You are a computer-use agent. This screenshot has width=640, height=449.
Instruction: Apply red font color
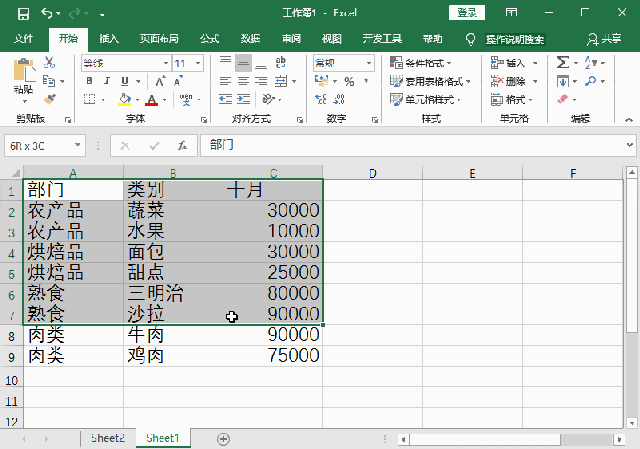151,100
